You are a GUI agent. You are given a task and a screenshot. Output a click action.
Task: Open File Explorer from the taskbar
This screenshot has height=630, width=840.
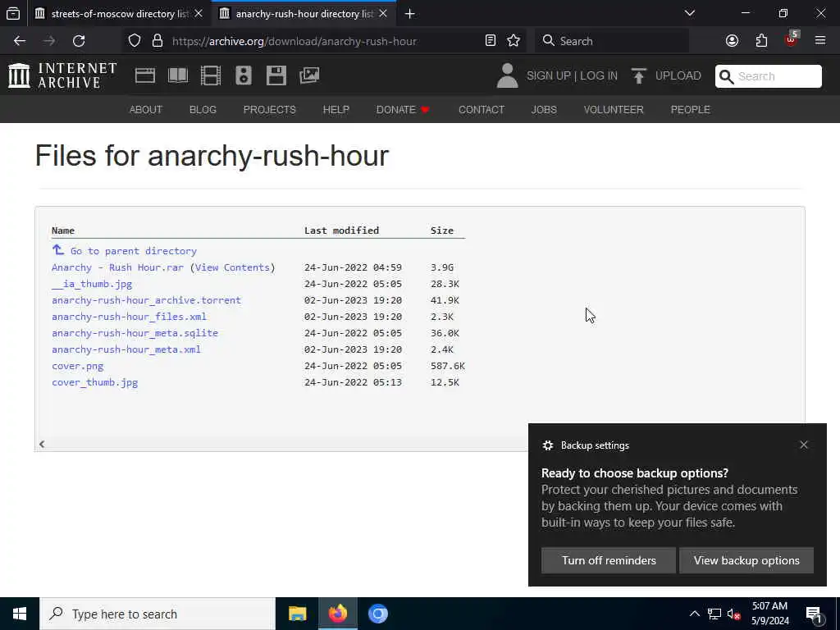(297, 614)
